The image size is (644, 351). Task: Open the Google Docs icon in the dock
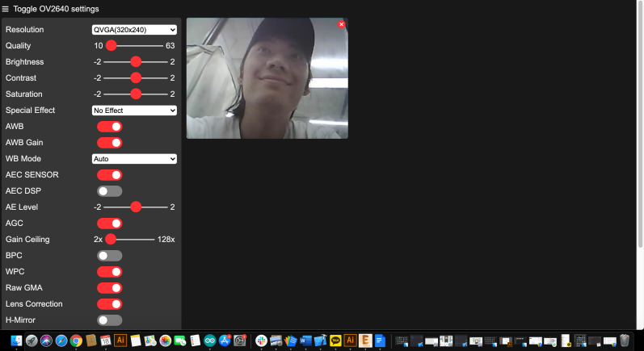click(x=380, y=341)
